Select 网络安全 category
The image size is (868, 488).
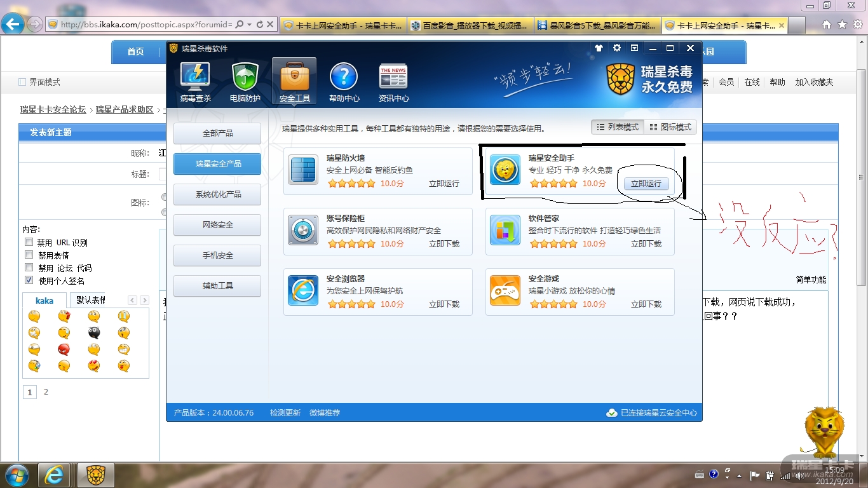click(x=217, y=225)
